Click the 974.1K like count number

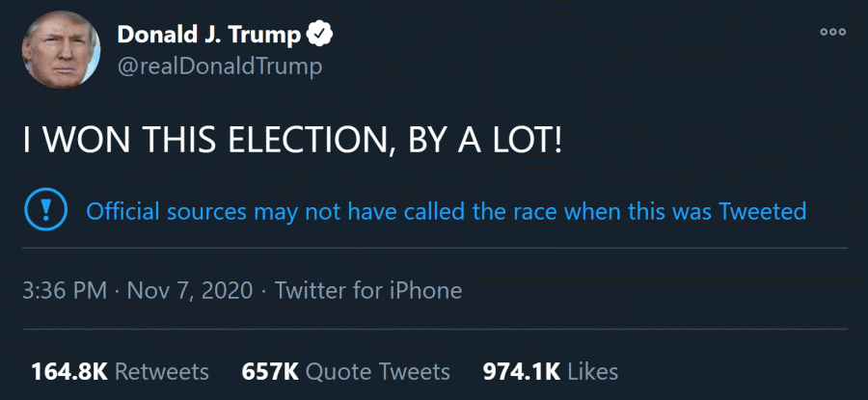tap(521, 371)
